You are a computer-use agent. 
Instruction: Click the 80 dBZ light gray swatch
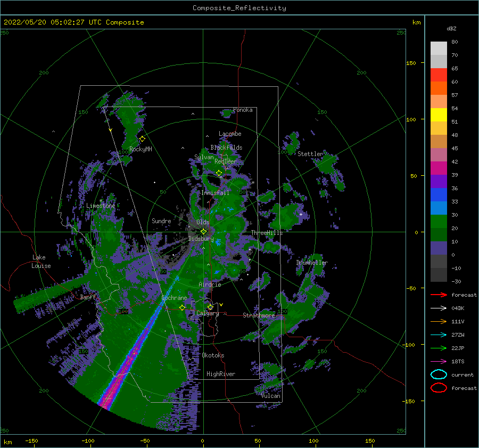[x=439, y=48]
